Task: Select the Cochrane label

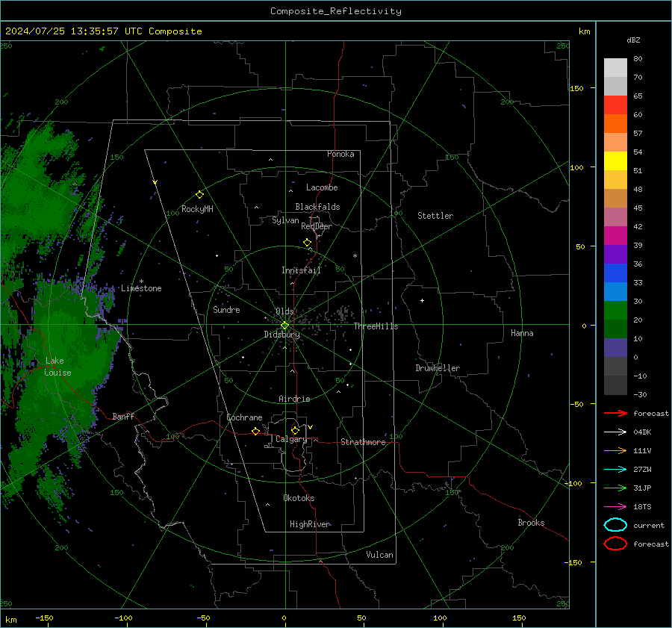Action: point(244,417)
